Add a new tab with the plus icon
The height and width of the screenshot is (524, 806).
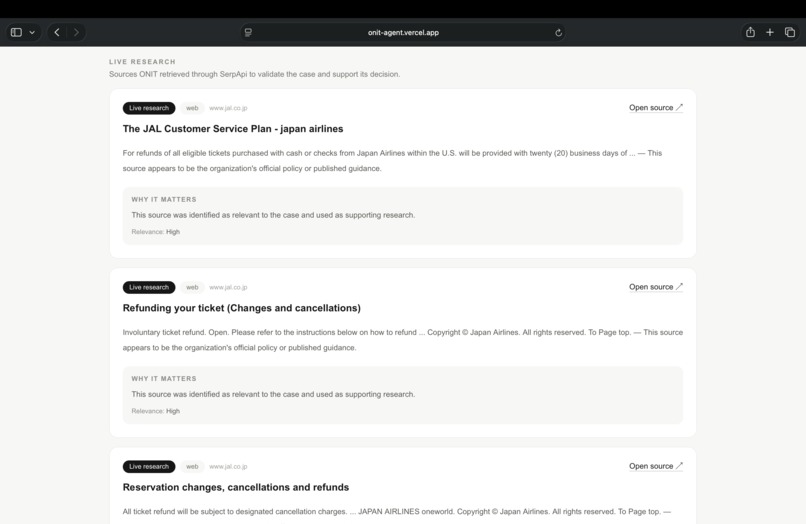770,32
